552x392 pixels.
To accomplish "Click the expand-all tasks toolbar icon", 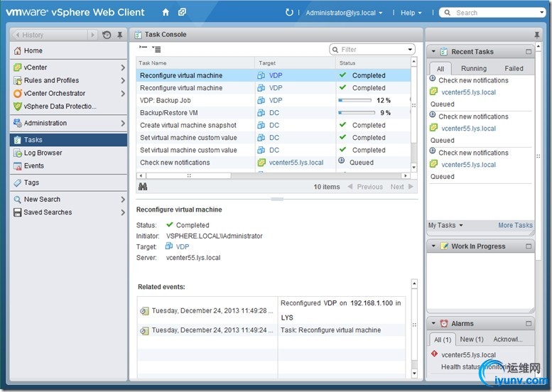I will (156, 49).
